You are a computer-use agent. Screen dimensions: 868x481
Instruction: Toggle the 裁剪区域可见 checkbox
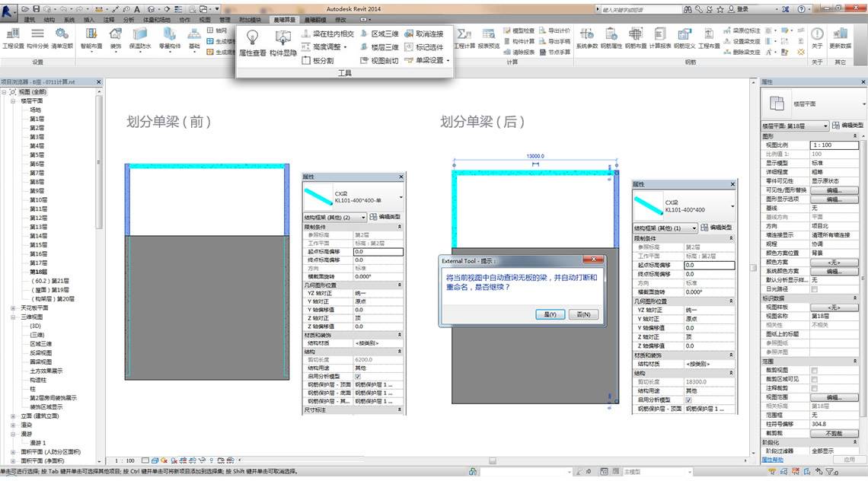pyautogui.click(x=814, y=379)
